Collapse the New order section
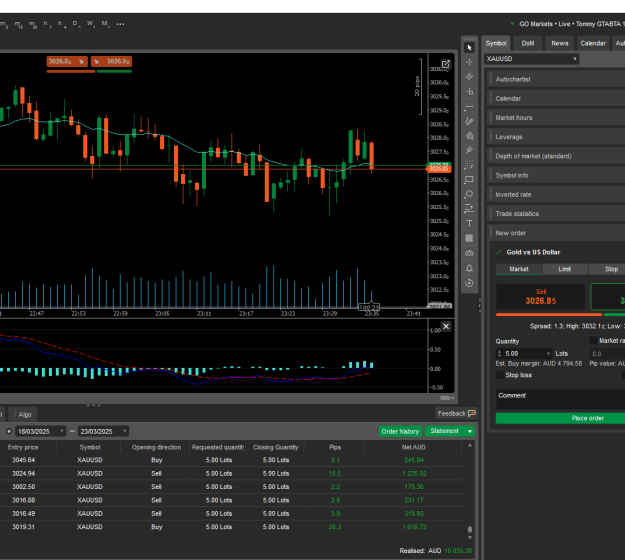This screenshot has height=560, width=625. click(x=556, y=233)
